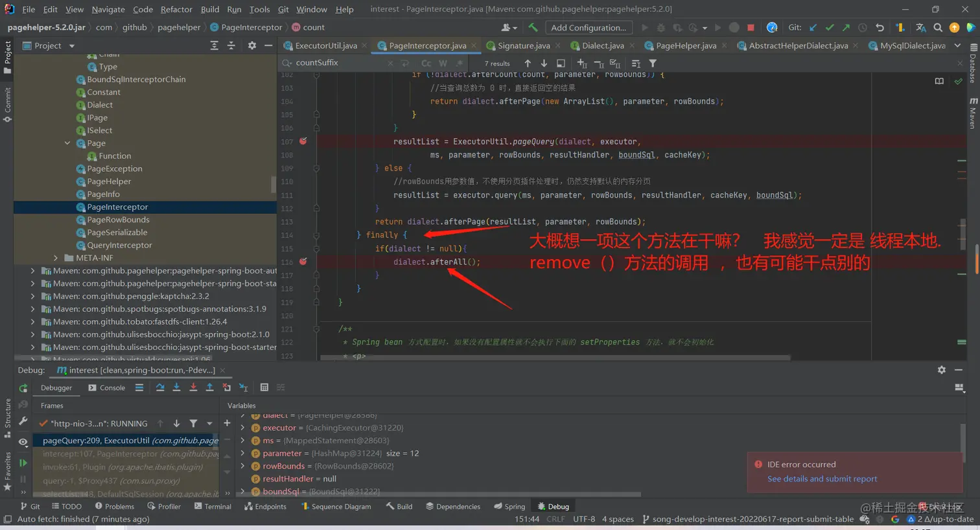The image size is (980, 530).
Task: Open the Navigate menu
Action: (x=108, y=9)
